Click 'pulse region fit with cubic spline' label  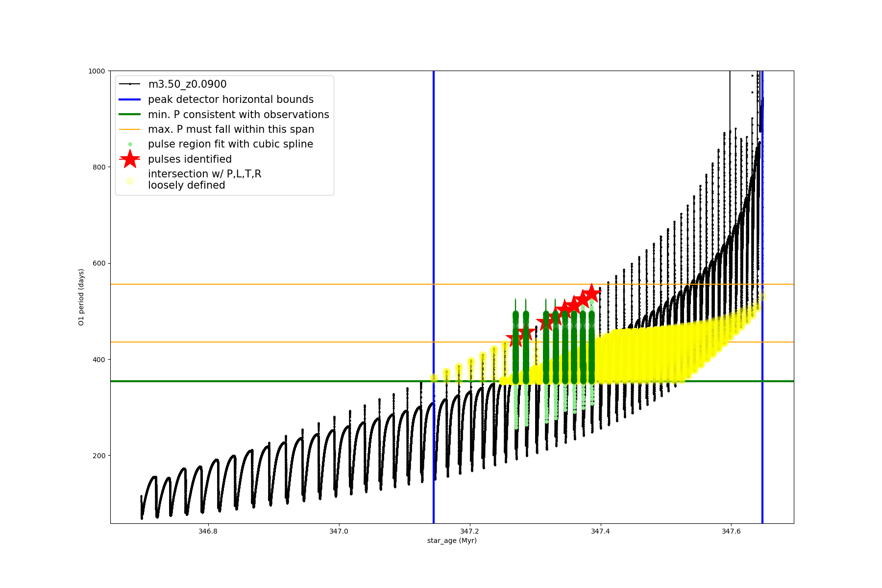[x=230, y=144]
